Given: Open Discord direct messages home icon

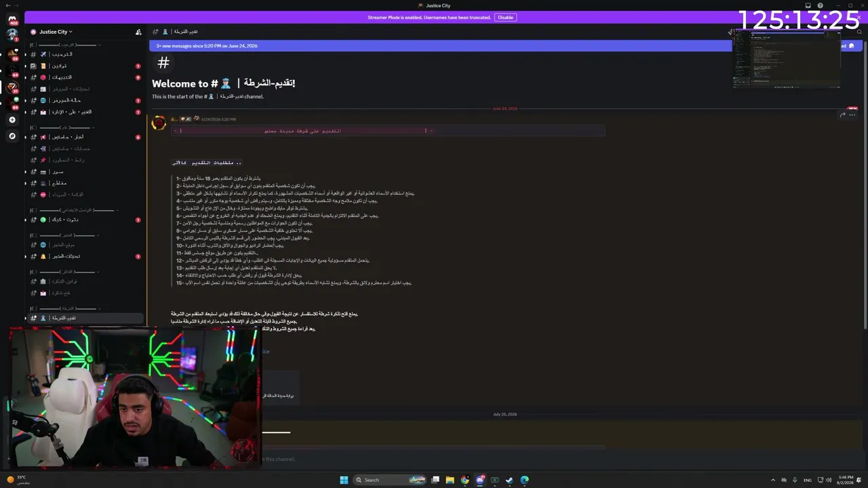Looking at the screenshot, I should click(x=12, y=19).
